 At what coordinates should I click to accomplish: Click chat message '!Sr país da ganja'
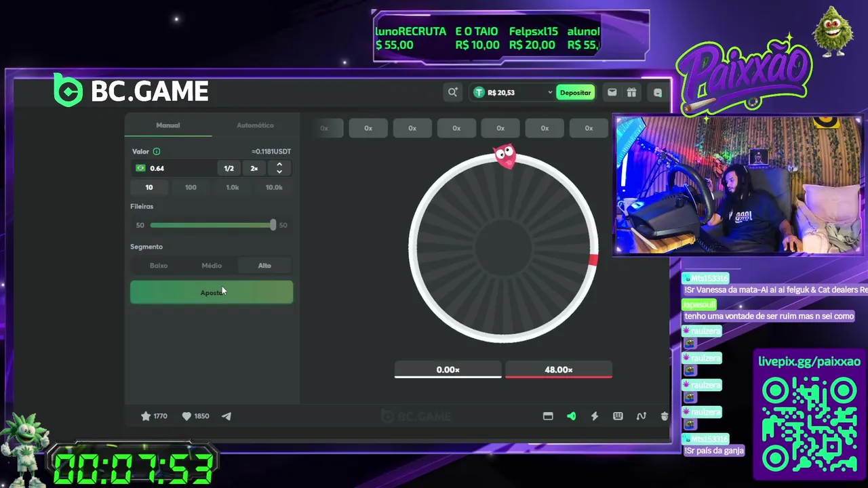click(714, 451)
